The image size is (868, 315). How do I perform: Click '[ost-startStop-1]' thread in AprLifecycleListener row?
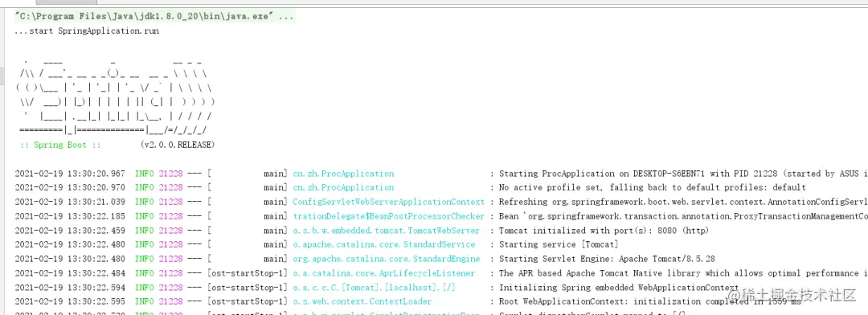248,273
